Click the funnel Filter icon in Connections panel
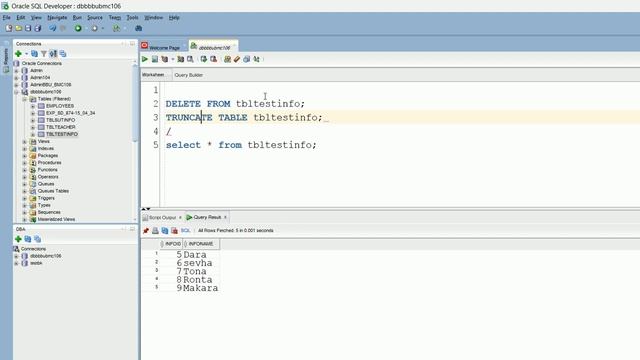 [44, 53]
